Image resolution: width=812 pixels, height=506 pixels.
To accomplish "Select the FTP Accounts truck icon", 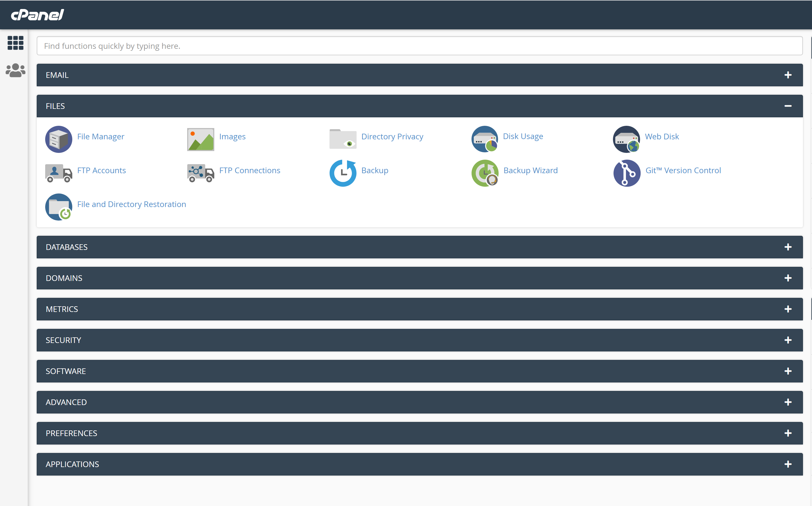I will click(59, 173).
